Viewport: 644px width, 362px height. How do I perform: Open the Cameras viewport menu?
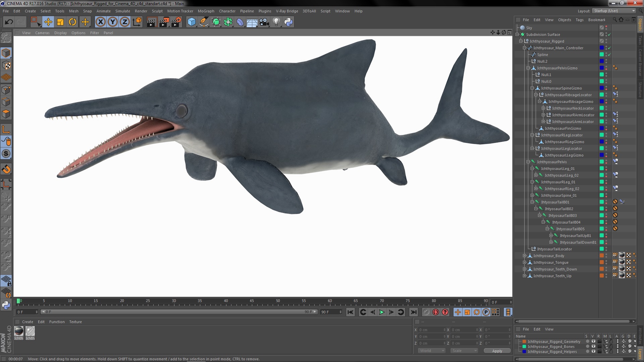[x=42, y=33]
